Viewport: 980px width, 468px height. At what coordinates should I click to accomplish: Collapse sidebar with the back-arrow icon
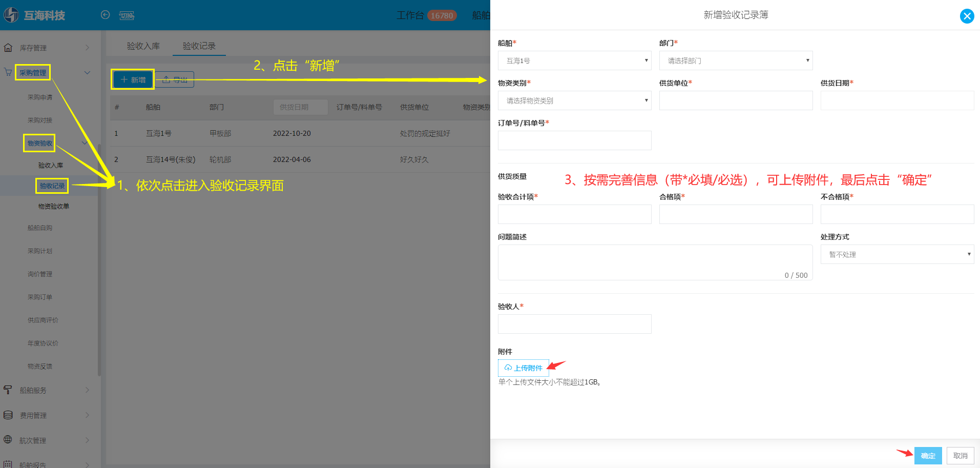(x=106, y=15)
